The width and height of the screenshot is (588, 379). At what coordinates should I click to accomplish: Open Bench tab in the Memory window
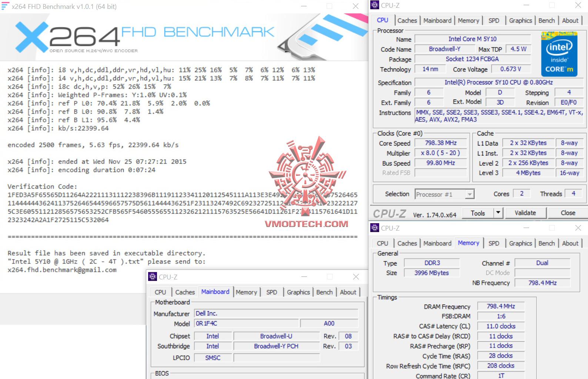coord(547,243)
